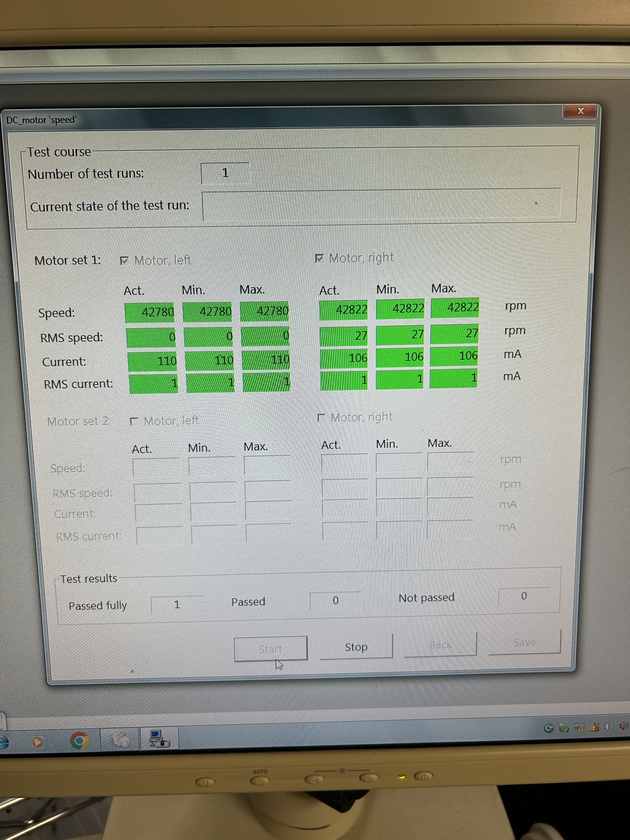Viewport: 630px width, 840px height.
Task: Click Motor set 1 'Speed:' row label
Action: tap(57, 313)
